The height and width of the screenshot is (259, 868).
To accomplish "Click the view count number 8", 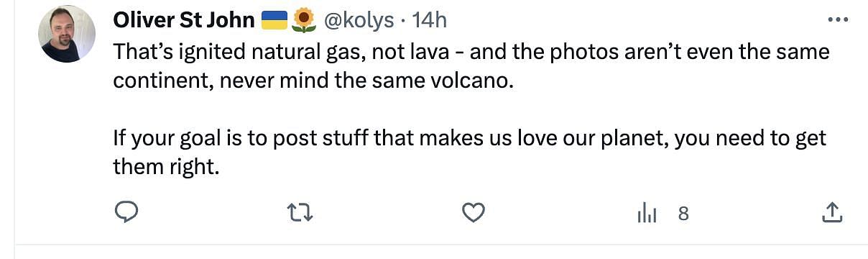I will pyautogui.click(x=683, y=213).
